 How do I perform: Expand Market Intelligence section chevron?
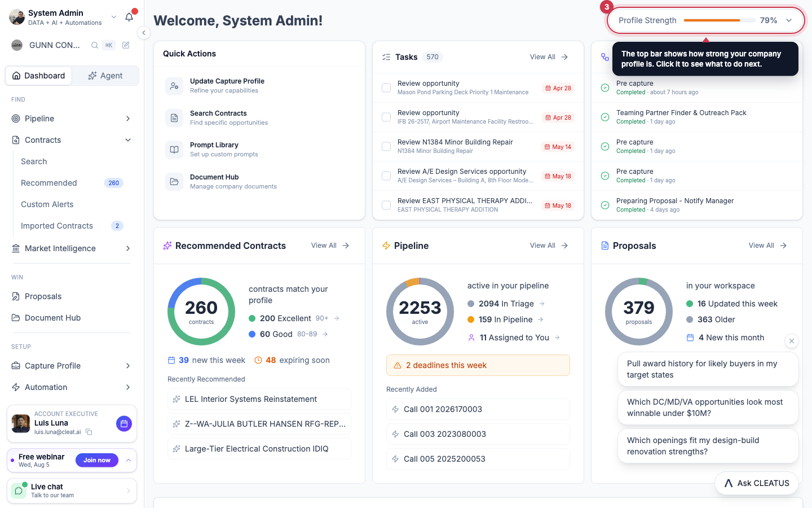click(x=128, y=248)
